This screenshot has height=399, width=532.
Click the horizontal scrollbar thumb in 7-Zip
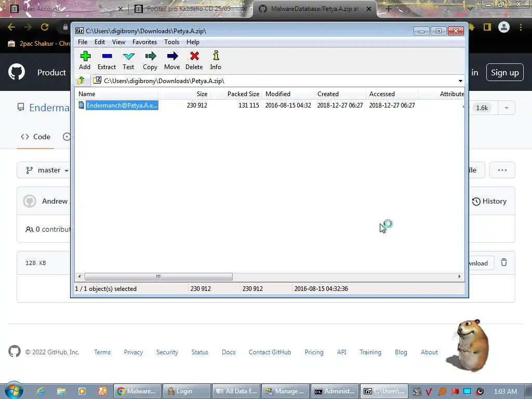point(158,276)
